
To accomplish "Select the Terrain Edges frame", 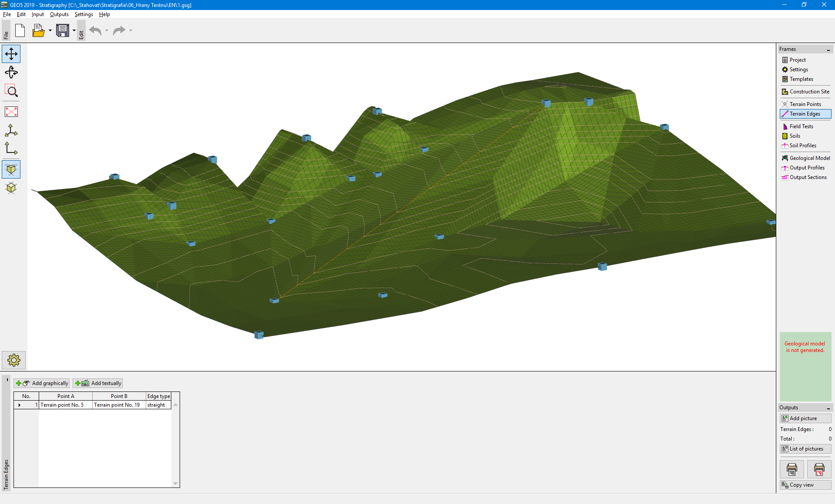I will tap(805, 114).
